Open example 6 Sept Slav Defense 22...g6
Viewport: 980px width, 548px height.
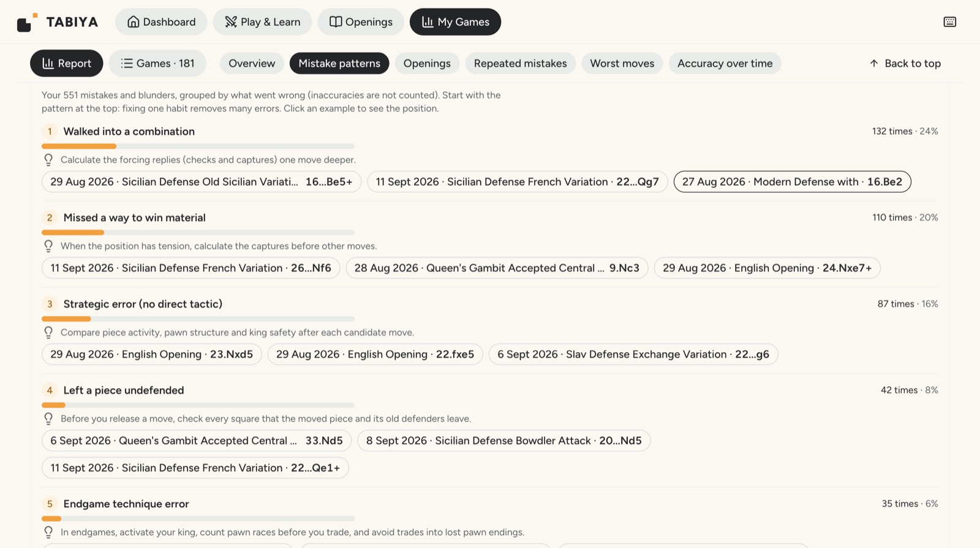point(633,355)
